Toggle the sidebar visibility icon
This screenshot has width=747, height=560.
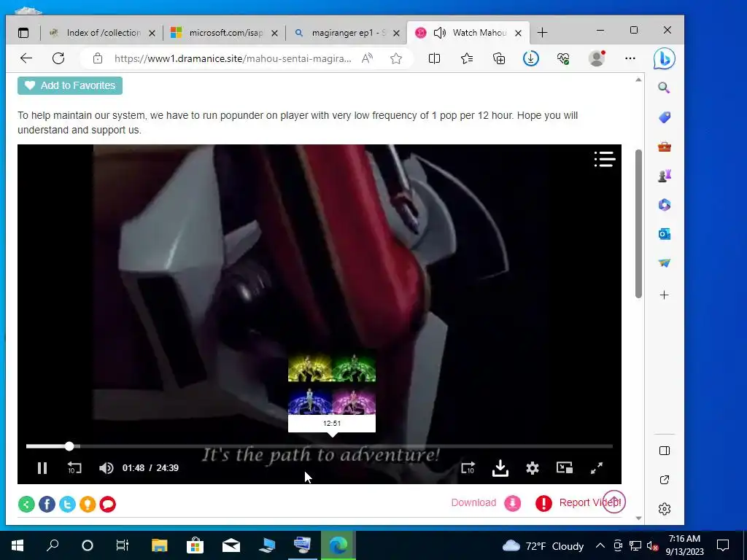(x=664, y=451)
